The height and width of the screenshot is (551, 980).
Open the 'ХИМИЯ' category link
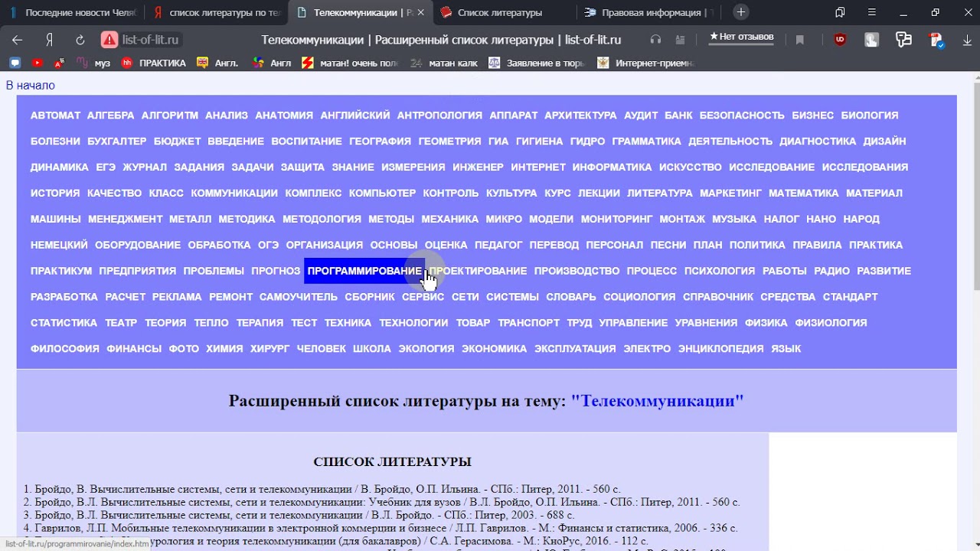[224, 349]
